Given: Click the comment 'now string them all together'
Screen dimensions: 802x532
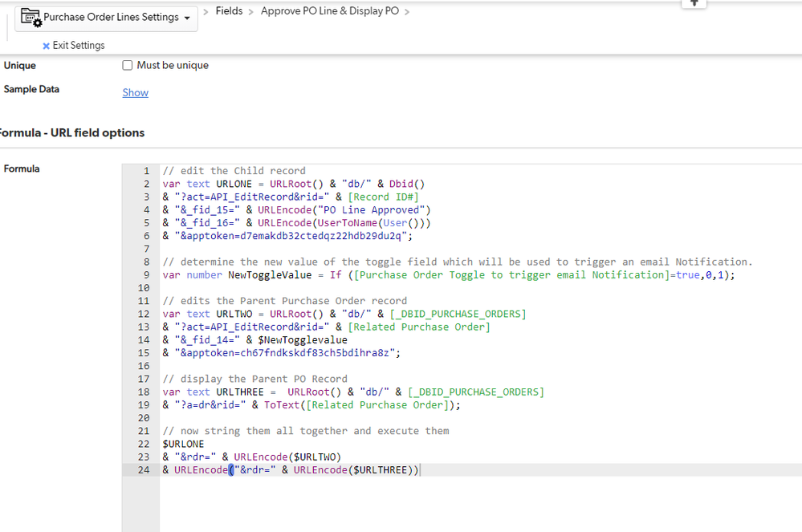Looking at the screenshot, I should 306,432.
